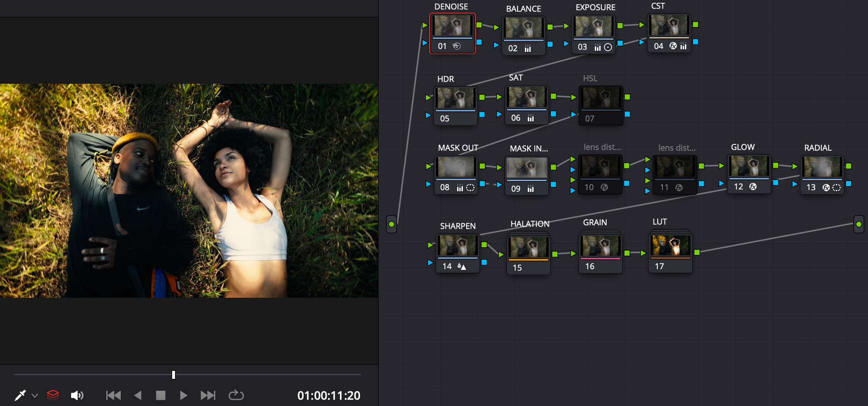Click the fx badge on the CST node
This screenshot has width=868, height=406.
(x=673, y=47)
